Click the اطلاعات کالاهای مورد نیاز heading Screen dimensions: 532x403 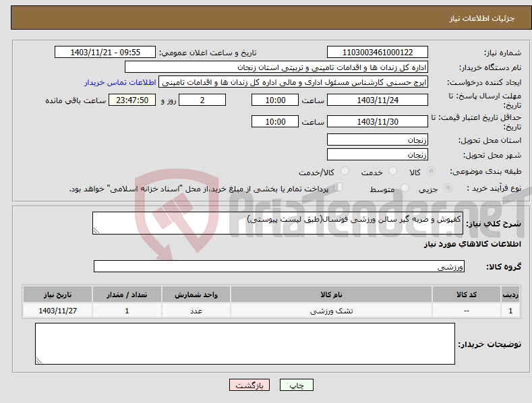point(472,244)
